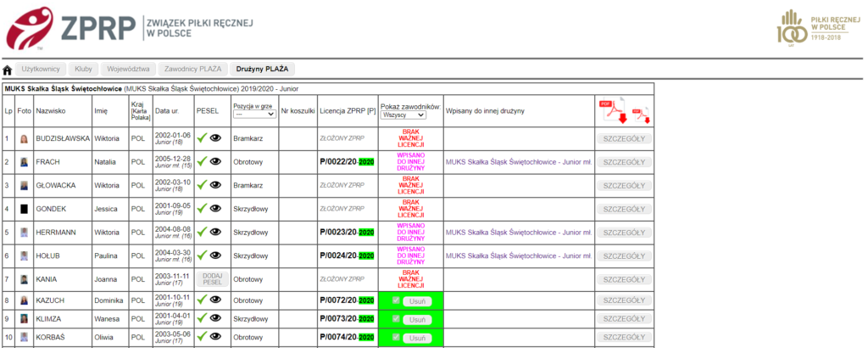
Task: Toggle checkbox in KORBAŚ green cell
Action: point(395,337)
